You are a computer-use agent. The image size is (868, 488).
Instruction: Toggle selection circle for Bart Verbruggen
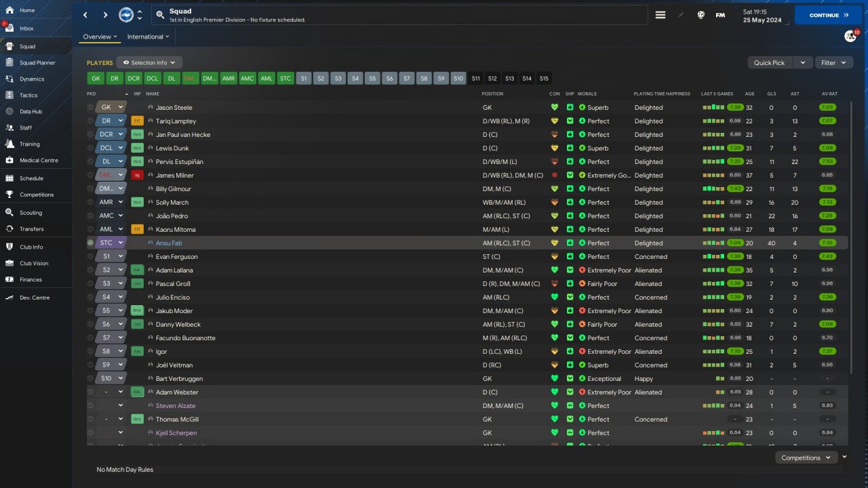tap(91, 378)
